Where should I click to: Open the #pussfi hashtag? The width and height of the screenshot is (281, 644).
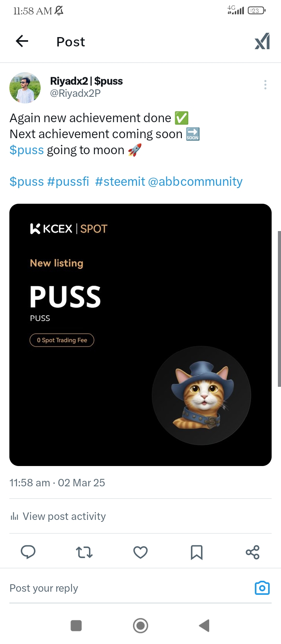coord(68,181)
